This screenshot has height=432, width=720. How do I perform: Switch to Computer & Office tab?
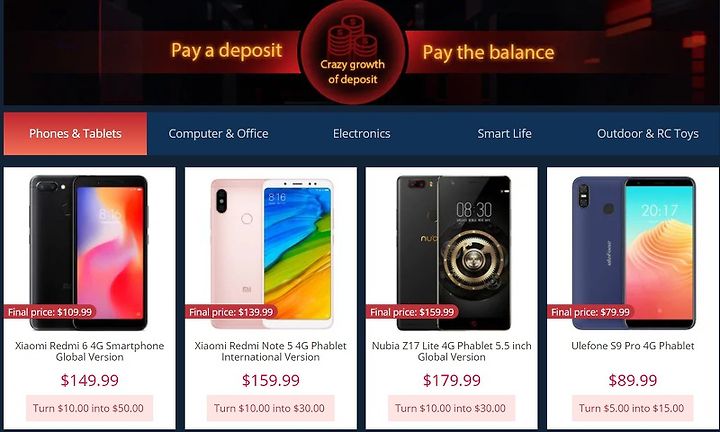pyautogui.click(x=218, y=134)
